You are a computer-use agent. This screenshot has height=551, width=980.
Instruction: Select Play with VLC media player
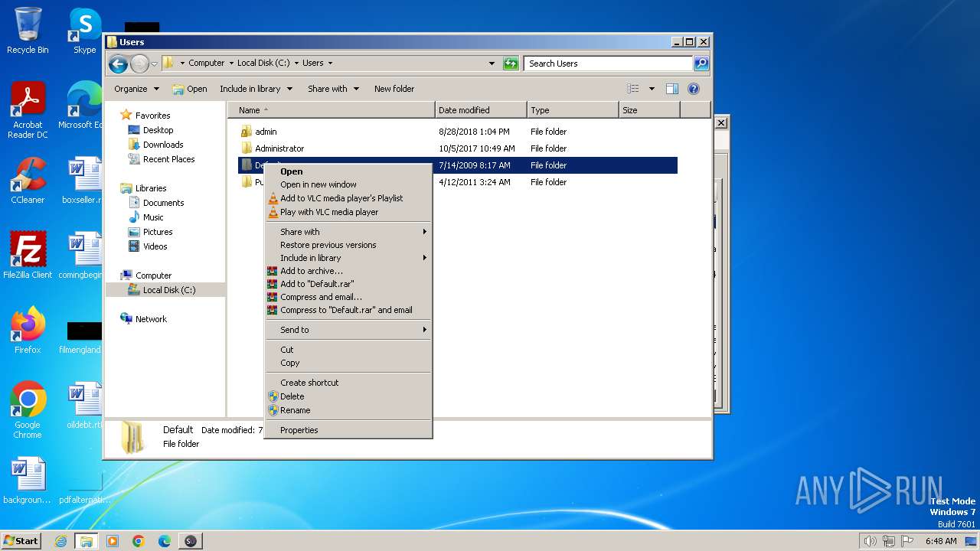pyautogui.click(x=348, y=212)
